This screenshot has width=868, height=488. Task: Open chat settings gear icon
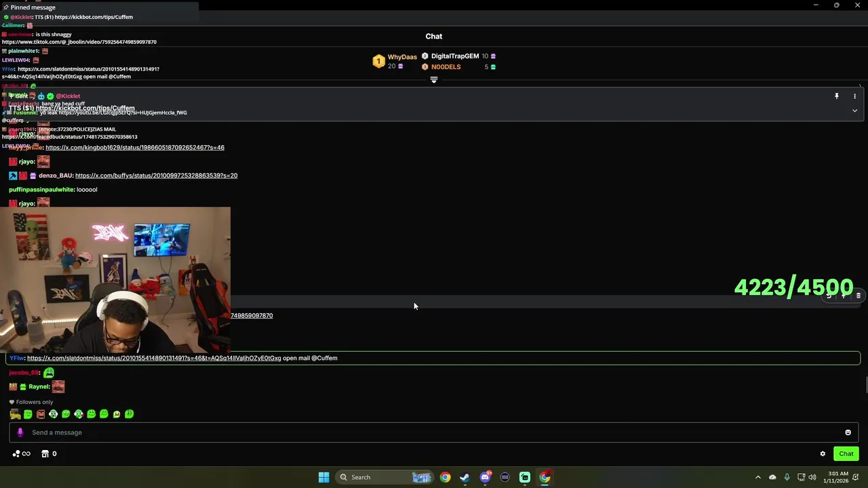click(823, 454)
